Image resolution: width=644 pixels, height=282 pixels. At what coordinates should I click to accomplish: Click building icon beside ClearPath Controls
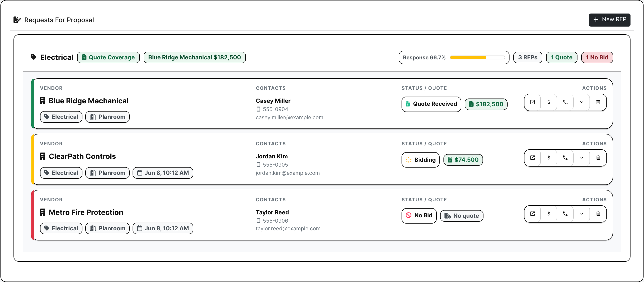point(43,156)
